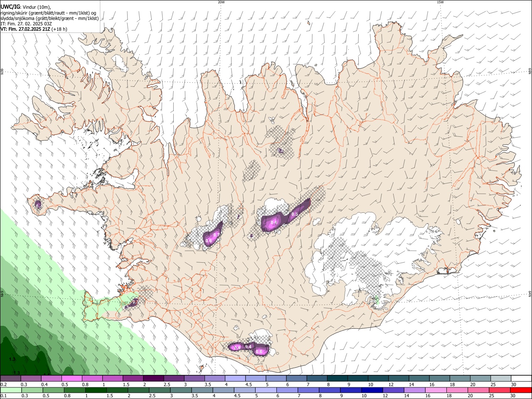Image resolution: width=532 pixels, height=399 pixels.
Task: Click the 0.4 value on the southern glacier
Action: pos(249,347)
